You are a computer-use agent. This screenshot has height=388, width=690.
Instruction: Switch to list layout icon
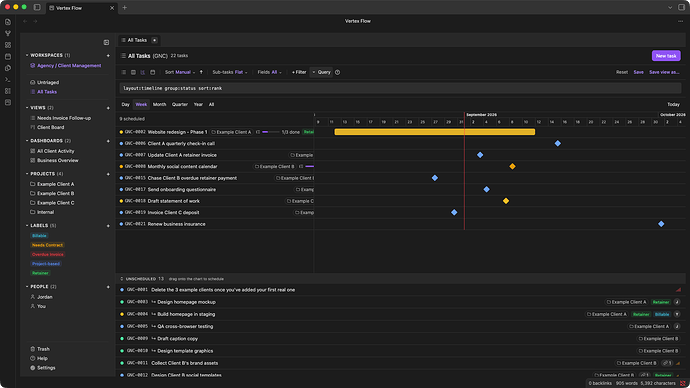point(124,72)
